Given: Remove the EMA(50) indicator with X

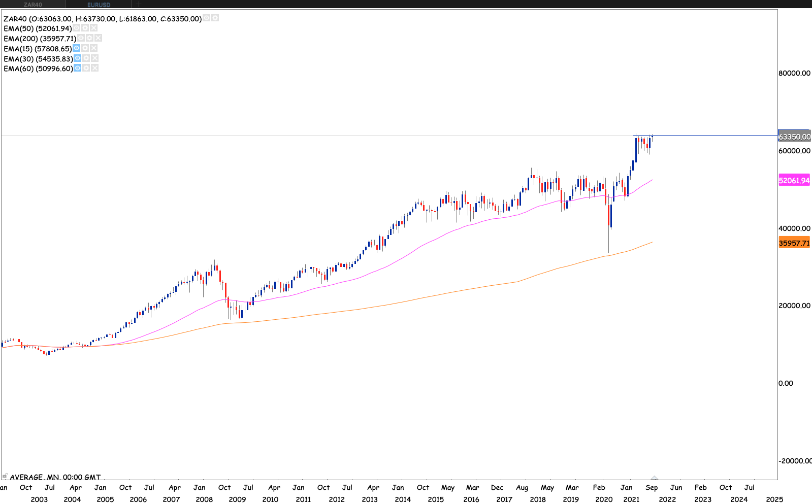Looking at the screenshot, I should [x=94, y=28].
